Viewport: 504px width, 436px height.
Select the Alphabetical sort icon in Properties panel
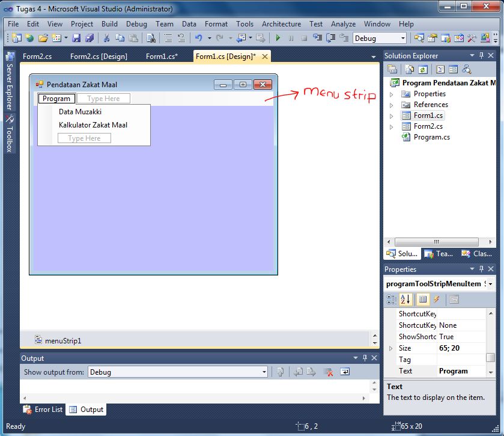click(x=406, y=299)
